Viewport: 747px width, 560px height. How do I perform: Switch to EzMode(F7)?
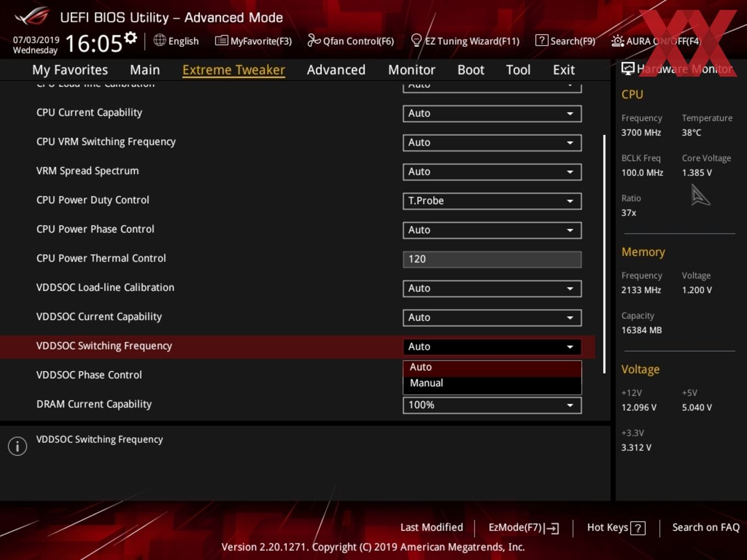coord(523,528)
